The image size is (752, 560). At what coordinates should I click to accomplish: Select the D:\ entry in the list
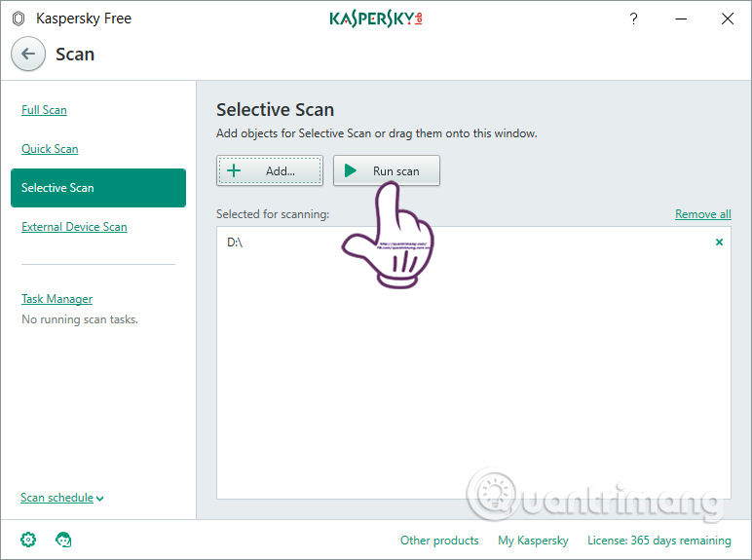click(x=473, y=243)
